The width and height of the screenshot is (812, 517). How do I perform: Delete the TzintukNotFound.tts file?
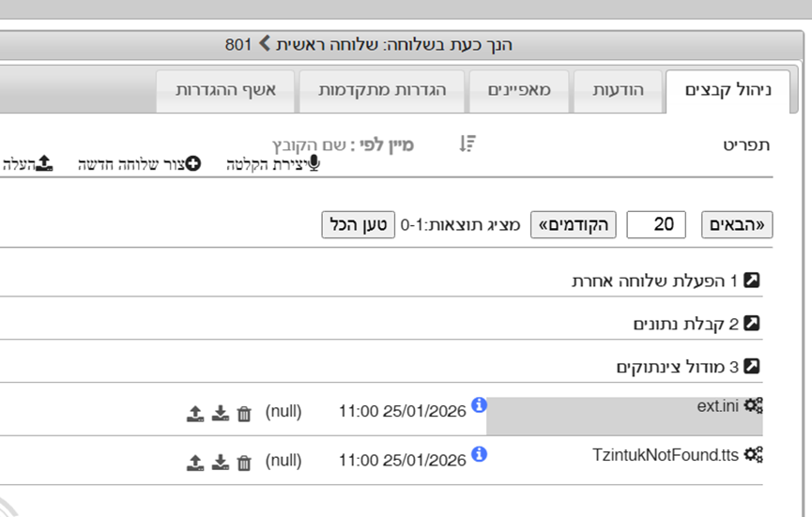click(x=244, y=462)
